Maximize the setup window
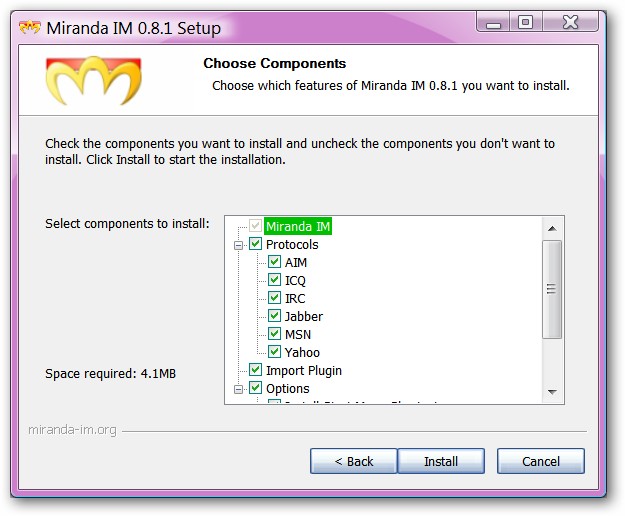The image size is (625, 516). [525, 22]
